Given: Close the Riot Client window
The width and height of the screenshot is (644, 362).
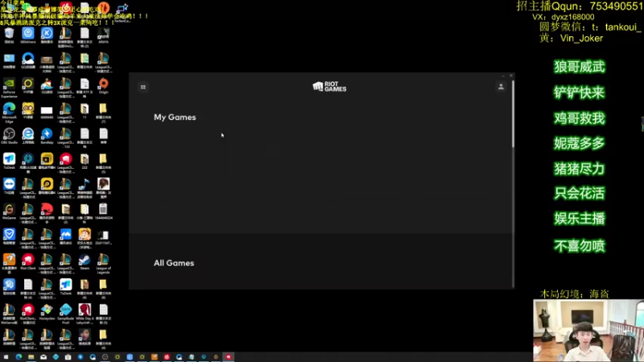Looking at the screenshot, I should point(511,76).
